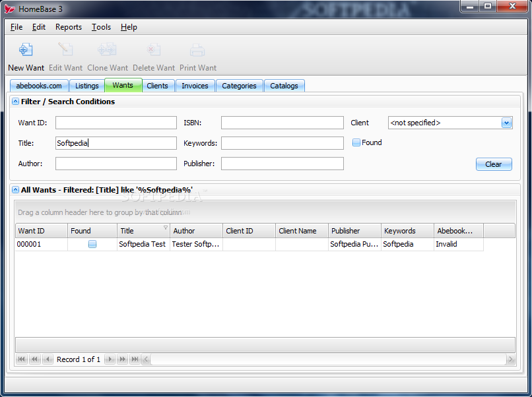This screenshot has width=532, height=397.
Task: Open the Reports menu
Action: (69, 27)
